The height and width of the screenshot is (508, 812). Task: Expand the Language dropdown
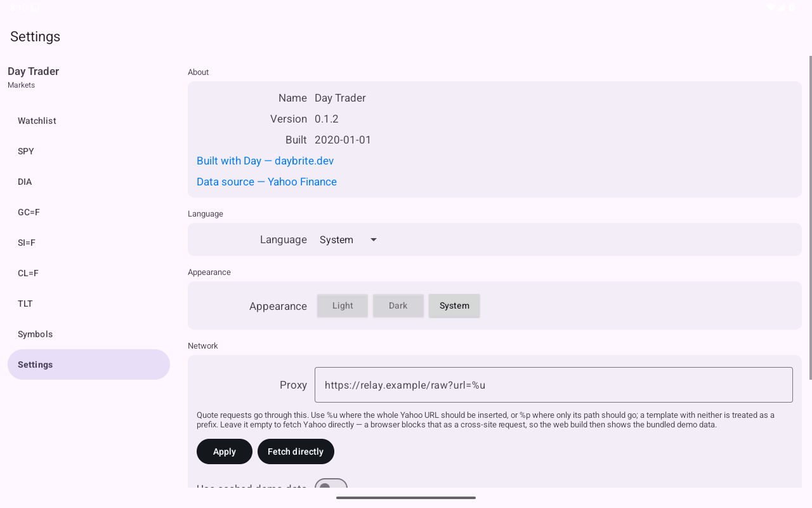(349, 239)
